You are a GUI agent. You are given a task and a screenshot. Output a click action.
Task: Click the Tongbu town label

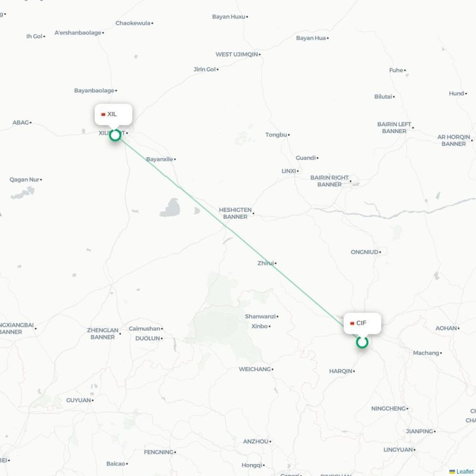(x=276, y=134)
